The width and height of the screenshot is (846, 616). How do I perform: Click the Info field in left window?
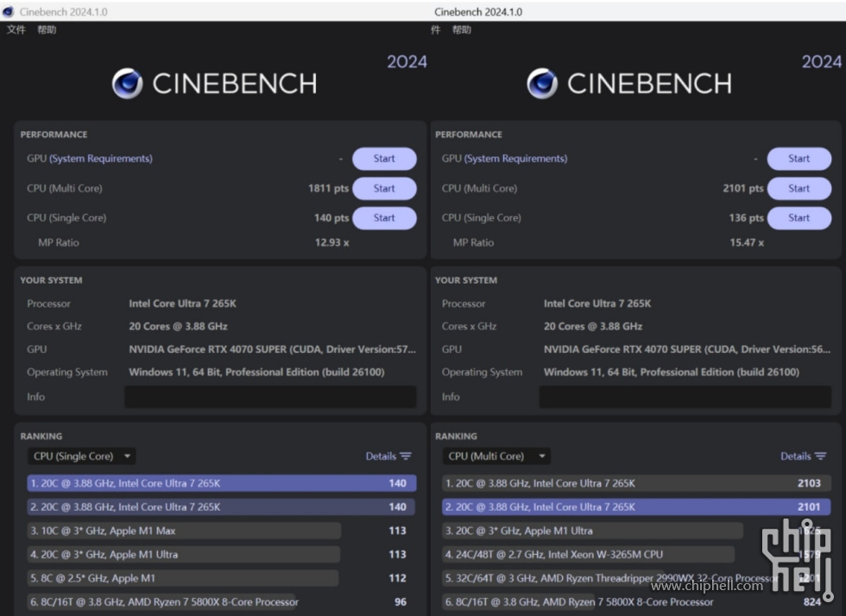(270, 397)
